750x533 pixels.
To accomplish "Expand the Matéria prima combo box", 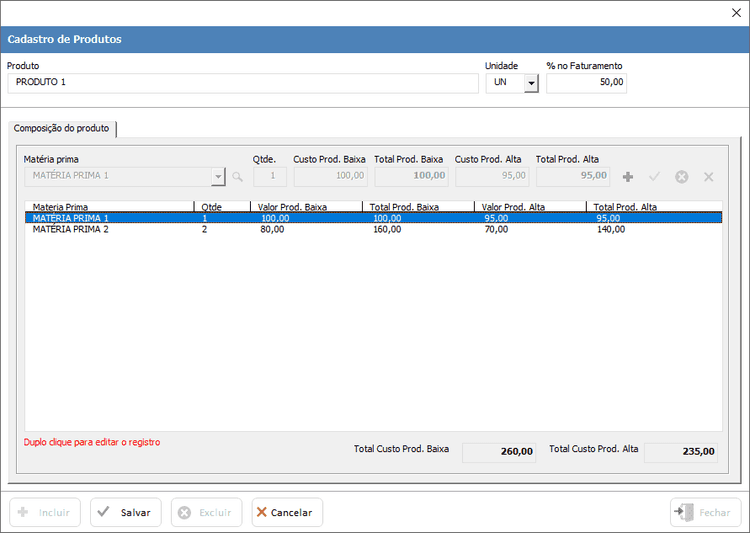I will [x=218, y=177].
